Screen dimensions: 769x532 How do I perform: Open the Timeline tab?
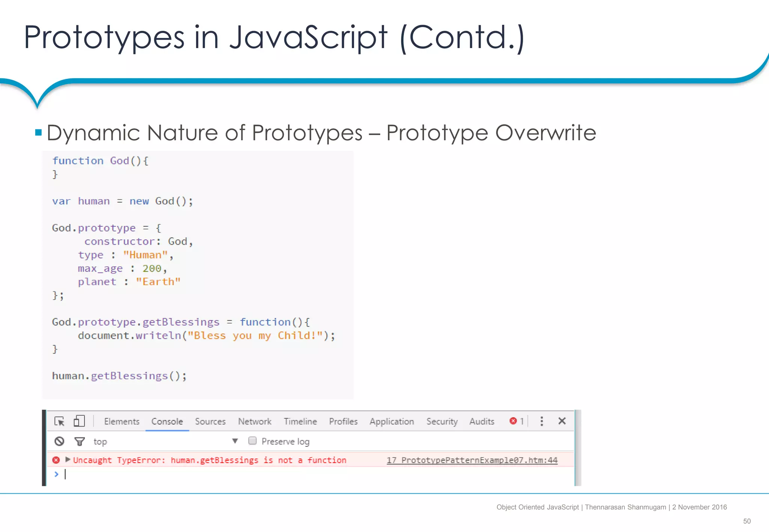[300, 421]
